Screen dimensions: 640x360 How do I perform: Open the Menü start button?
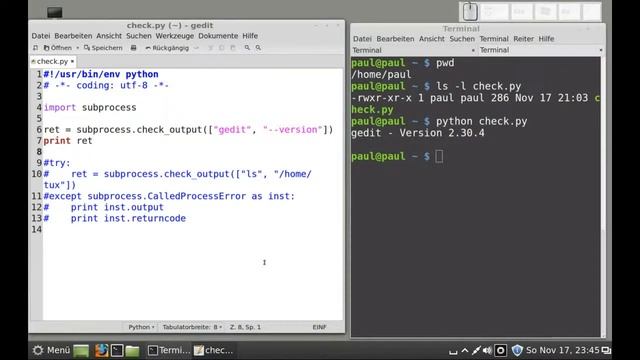(51, 350)
